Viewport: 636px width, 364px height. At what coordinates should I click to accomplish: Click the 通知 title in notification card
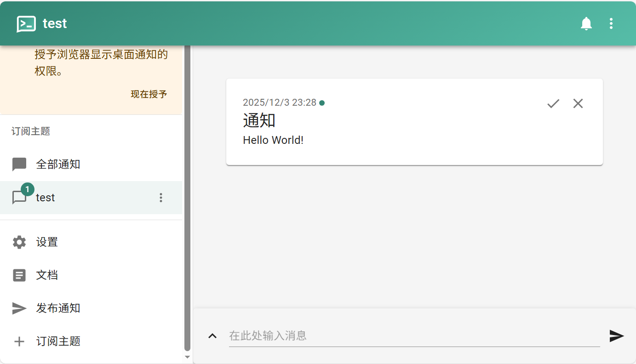(259, 121)
